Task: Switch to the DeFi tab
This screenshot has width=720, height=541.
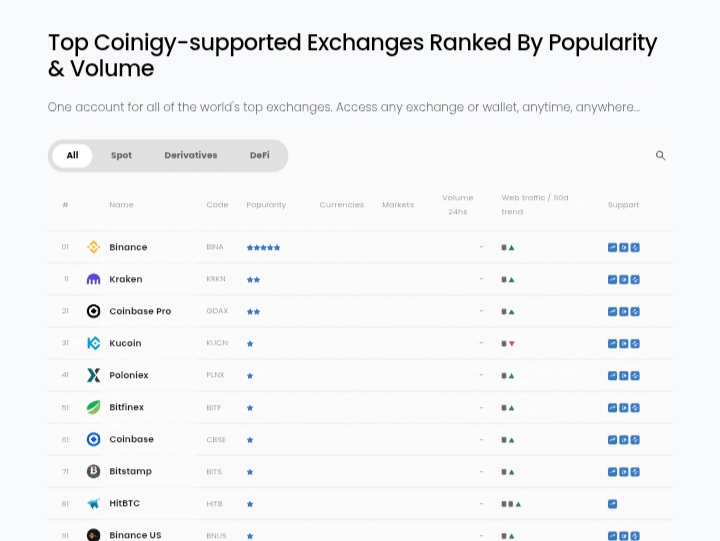Action: (x=259, y=156)
